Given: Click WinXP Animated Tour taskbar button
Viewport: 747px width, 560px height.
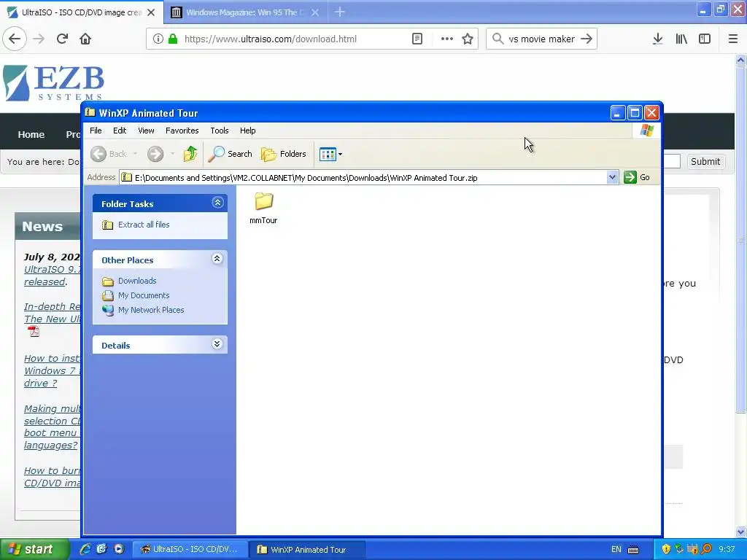Looking at the screenshot, I should [308, 550].
